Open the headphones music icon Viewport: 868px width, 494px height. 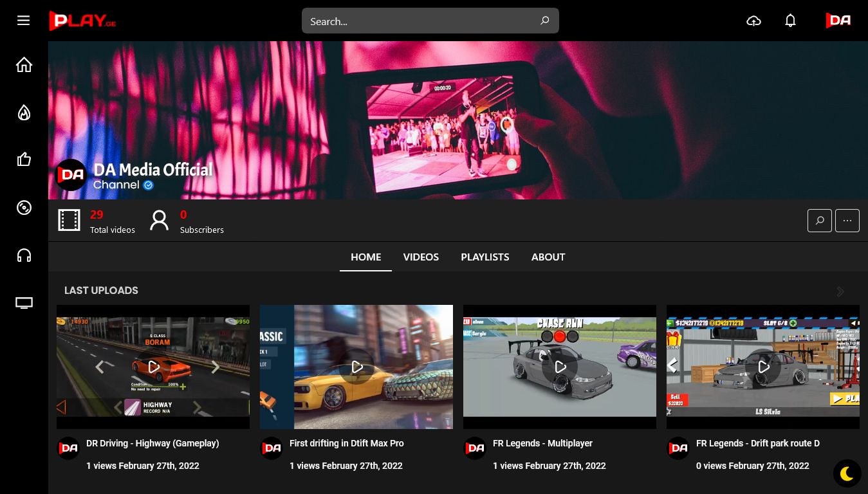(x=24, y=255)
